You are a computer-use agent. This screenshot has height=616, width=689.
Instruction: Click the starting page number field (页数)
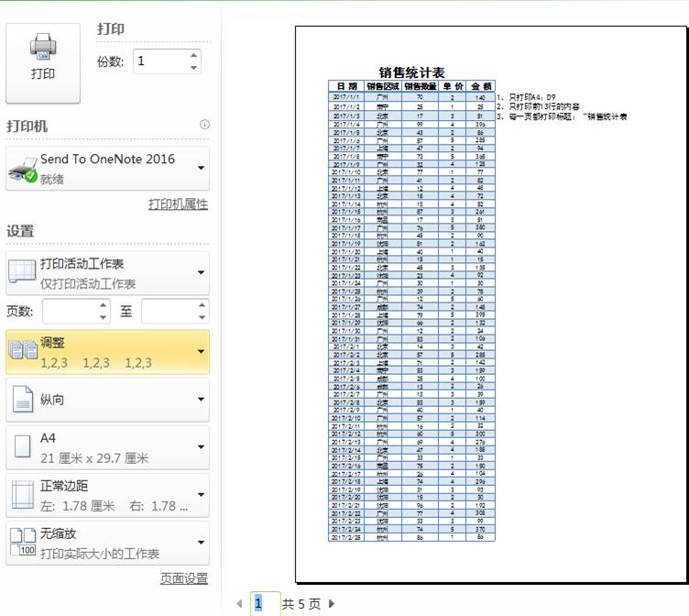[x=71, y=311]
